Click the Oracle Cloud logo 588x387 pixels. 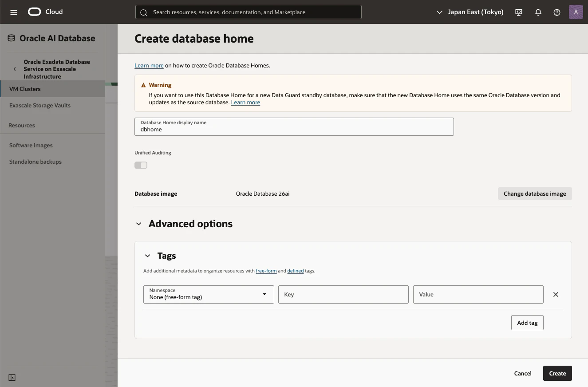[x=45, y=12]
